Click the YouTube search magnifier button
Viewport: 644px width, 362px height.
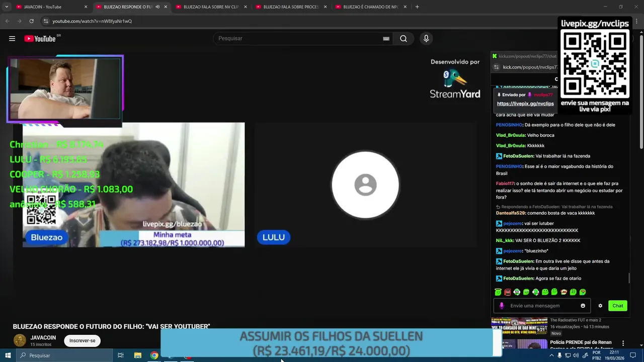404,39
